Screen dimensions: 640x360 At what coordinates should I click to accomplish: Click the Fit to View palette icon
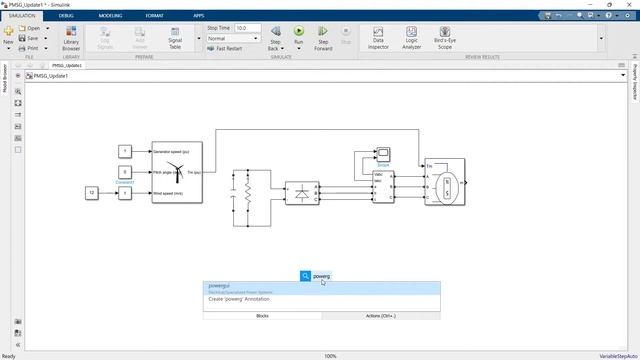(x=18, y=103)
